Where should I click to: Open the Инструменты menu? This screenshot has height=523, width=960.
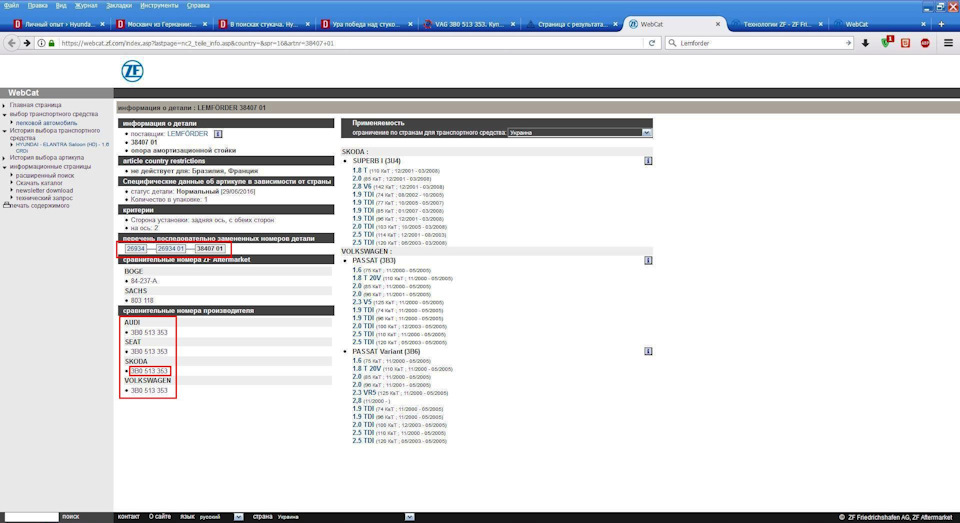pos(159,6)
